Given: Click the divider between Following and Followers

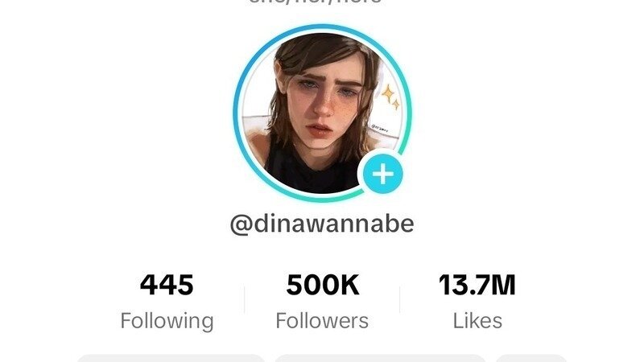Looking at the screenshot, I should pyautogui.click(x=245, y=299).
